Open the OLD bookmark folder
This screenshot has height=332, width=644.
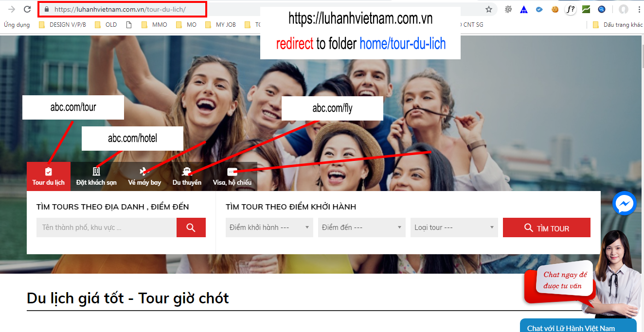click(x=106, y=25)
